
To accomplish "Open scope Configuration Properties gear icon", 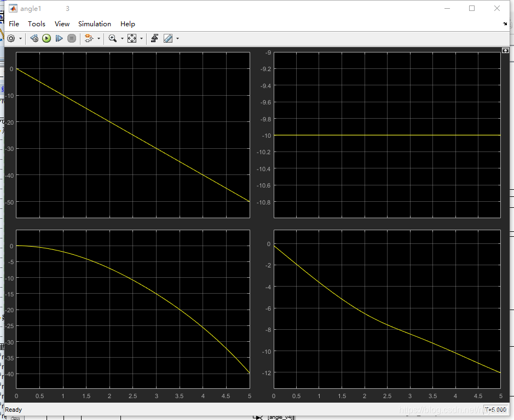I will (x=11, y=38).
